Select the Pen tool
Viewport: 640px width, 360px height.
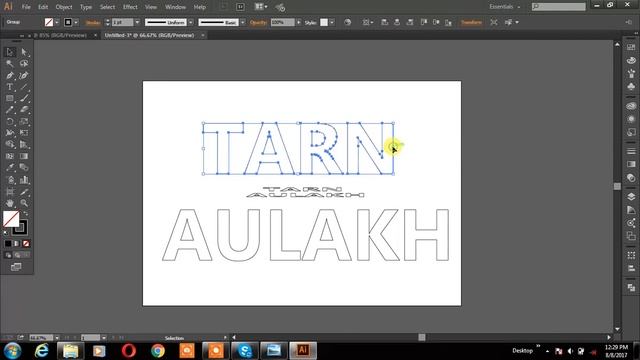[10, 76]
